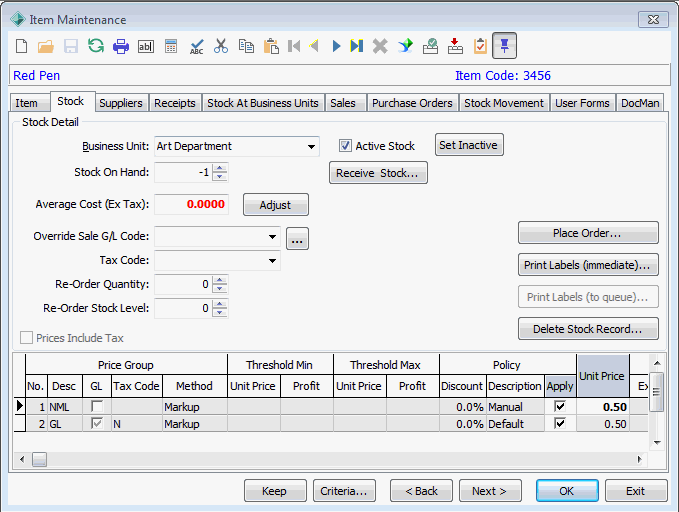Screen dimensions: 679x512
Task: Toggle the pushpin keep-open icon
Action: [504, 45]
